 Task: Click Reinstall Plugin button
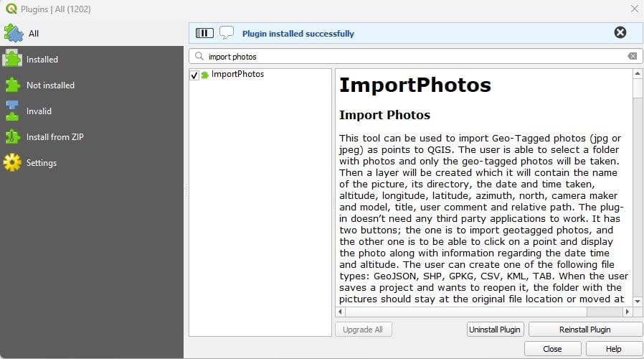pyautogui.click(x=585, y=330)
